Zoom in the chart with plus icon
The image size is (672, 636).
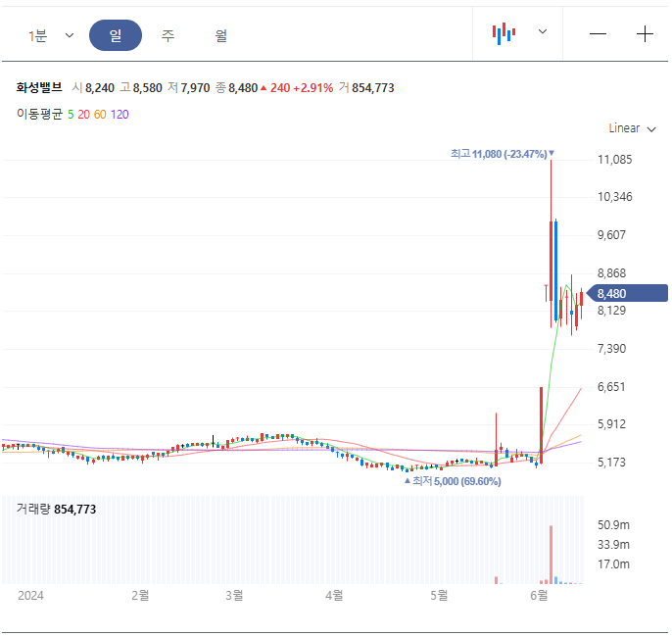click(x=645, y=34)
